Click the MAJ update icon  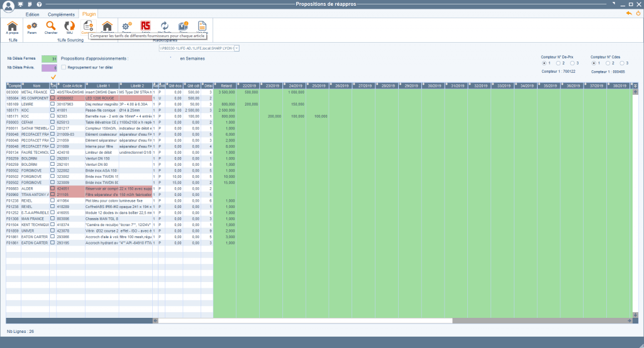pos(69,26)
